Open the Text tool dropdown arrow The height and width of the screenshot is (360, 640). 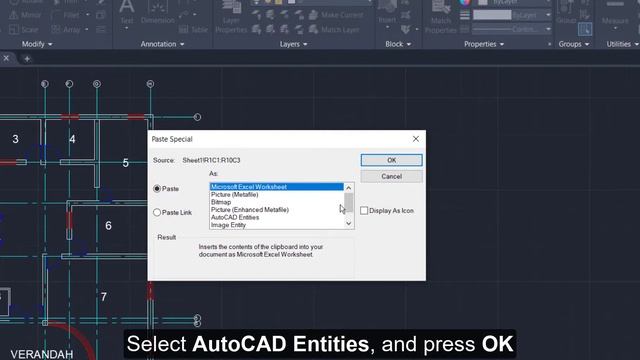pos(127,28)
